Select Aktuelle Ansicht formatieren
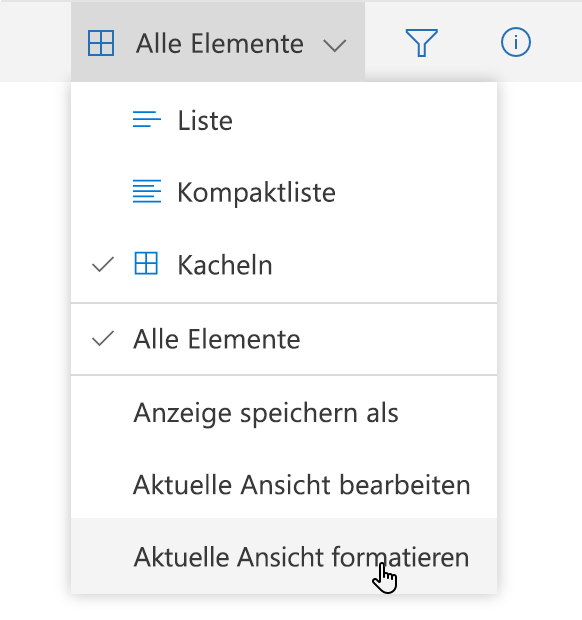 coord(284,556)
